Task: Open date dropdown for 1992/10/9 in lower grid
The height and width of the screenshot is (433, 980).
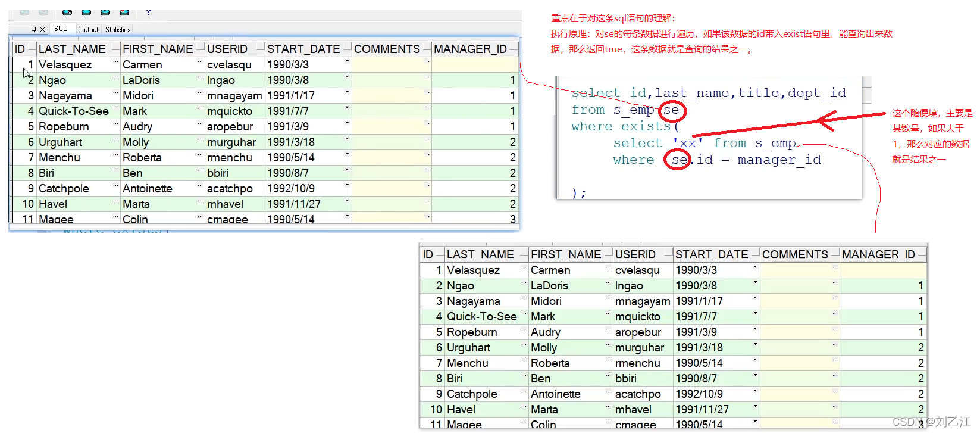Action: [755, 391]
